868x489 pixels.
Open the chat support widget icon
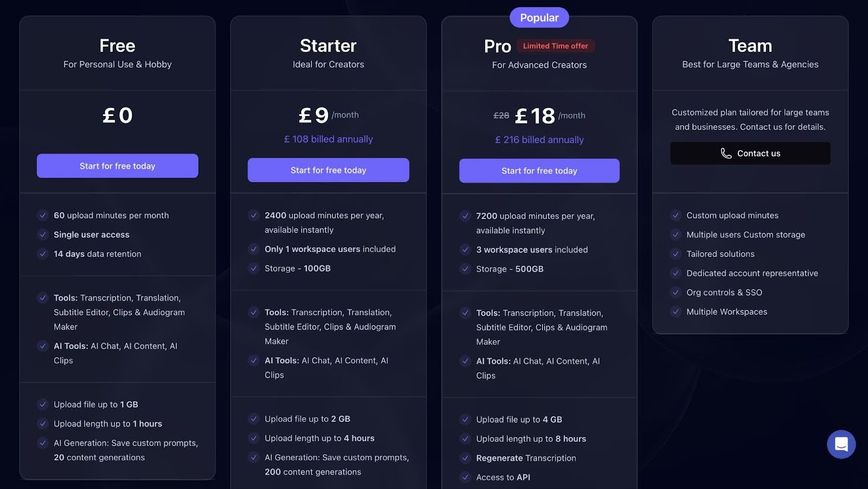click(x=841, y=445)
